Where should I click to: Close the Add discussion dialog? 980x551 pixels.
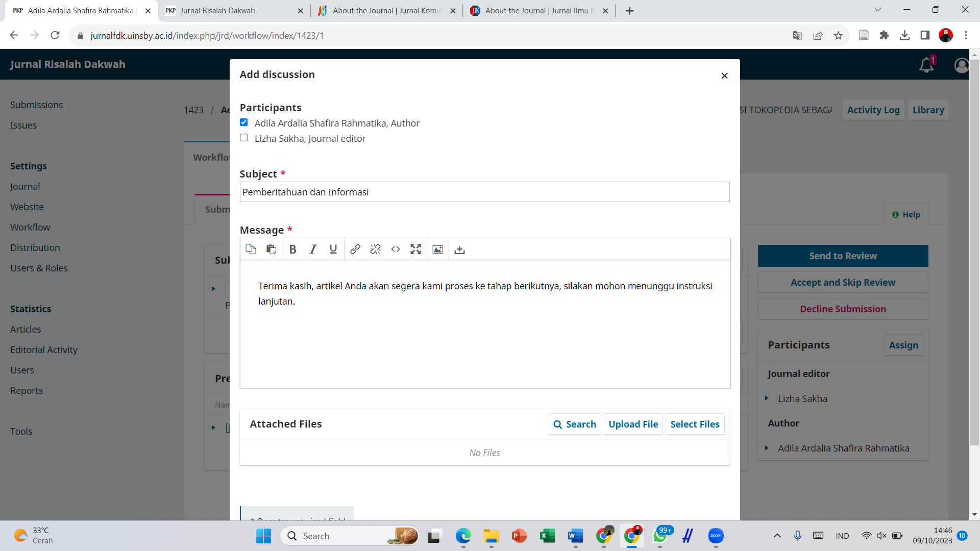(x=724, y=76)
